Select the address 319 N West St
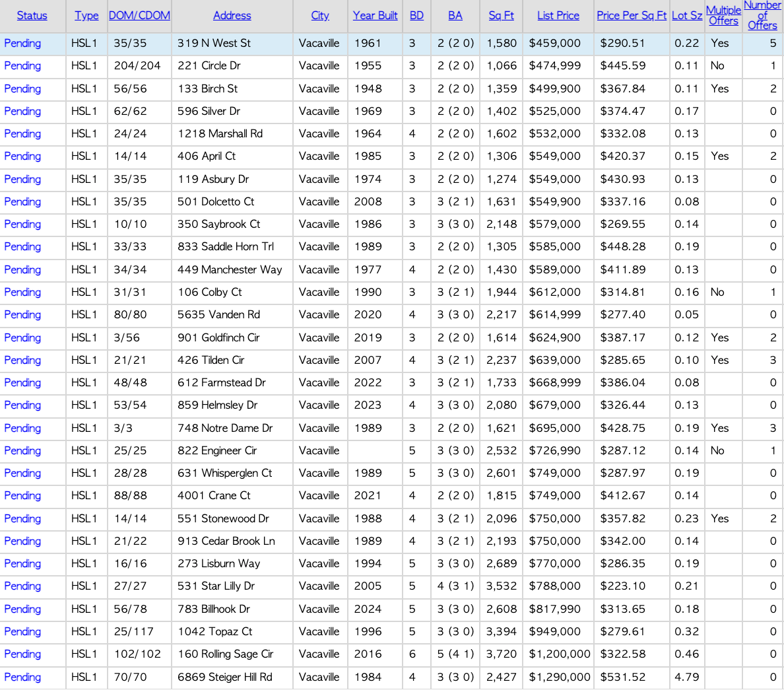Screen dimensions: 784x696 (x=214, y=44)
